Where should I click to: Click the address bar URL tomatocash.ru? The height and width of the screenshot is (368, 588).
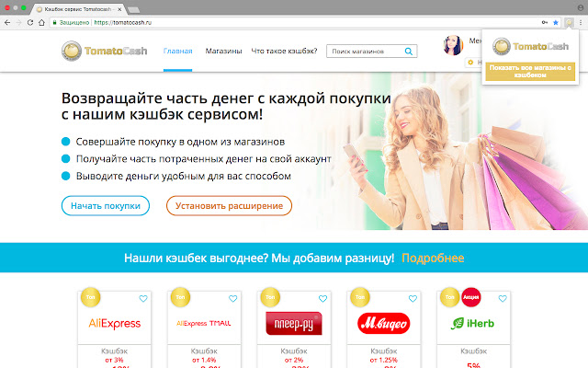(122, 22)
